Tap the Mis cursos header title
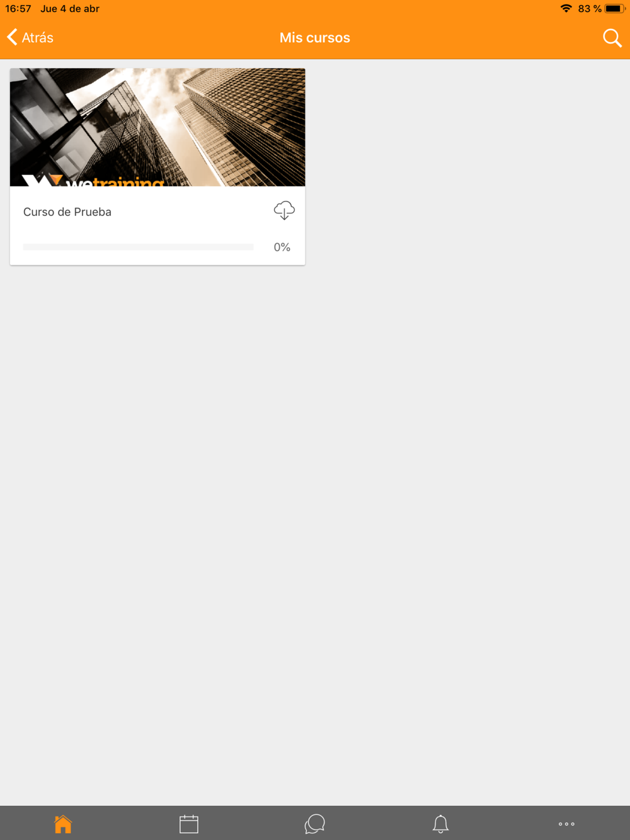The image size is (630, 840). pyautogui.click(x=315, y=38)
